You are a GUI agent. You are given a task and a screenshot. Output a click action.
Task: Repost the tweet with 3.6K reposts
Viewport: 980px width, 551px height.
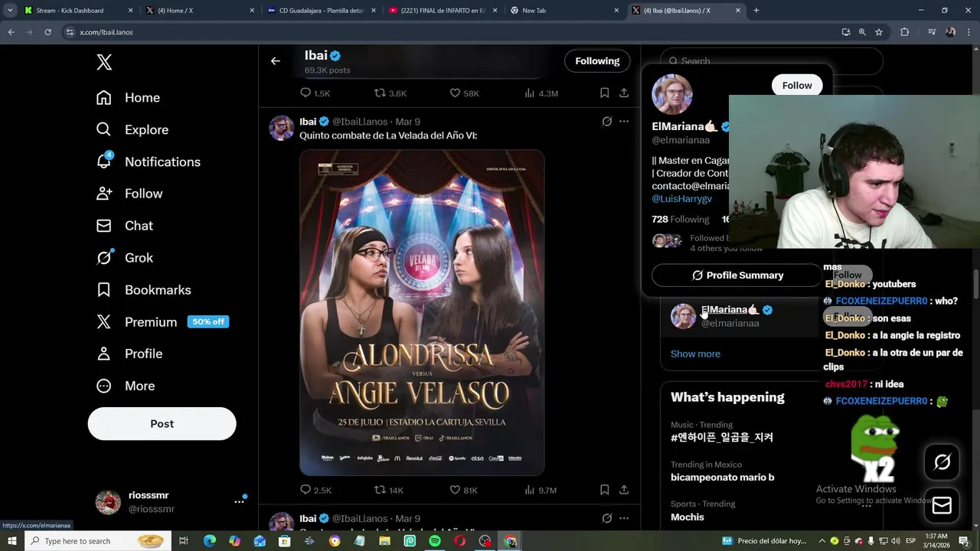coord(390,93)
